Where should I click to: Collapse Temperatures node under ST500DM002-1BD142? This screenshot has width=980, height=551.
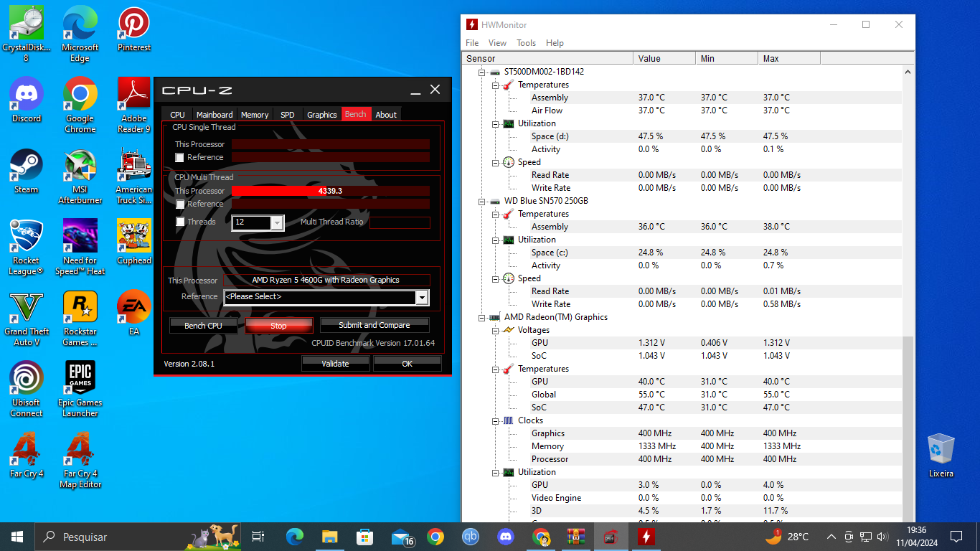(495, 85)
